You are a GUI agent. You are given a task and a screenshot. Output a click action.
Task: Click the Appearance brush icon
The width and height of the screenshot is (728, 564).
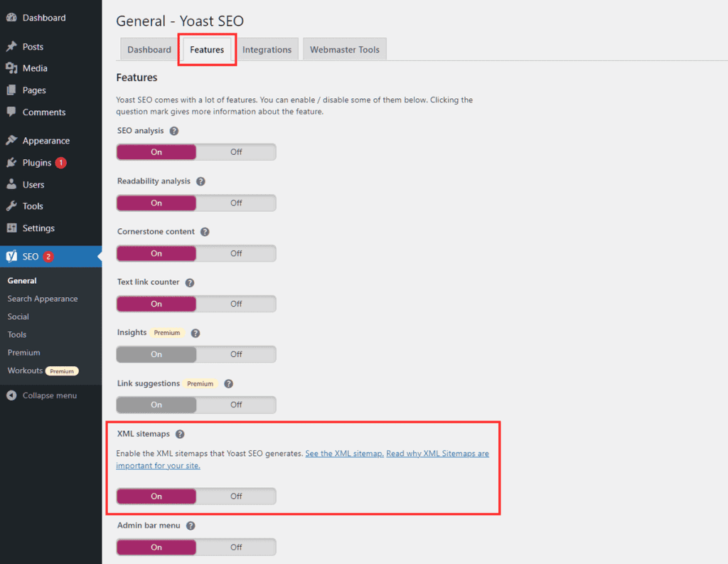tap(11, 140)
